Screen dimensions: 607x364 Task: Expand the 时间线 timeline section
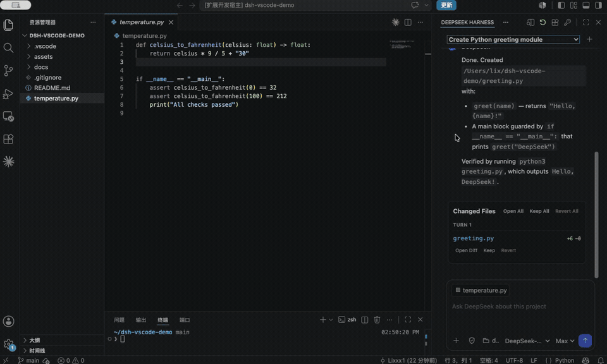pos(37,351)
